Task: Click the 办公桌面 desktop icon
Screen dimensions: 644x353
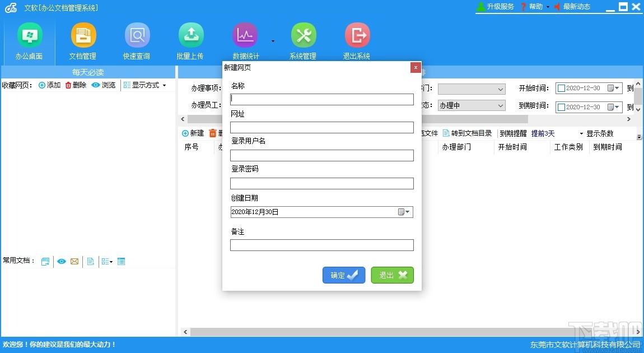Action: (29, 36)
